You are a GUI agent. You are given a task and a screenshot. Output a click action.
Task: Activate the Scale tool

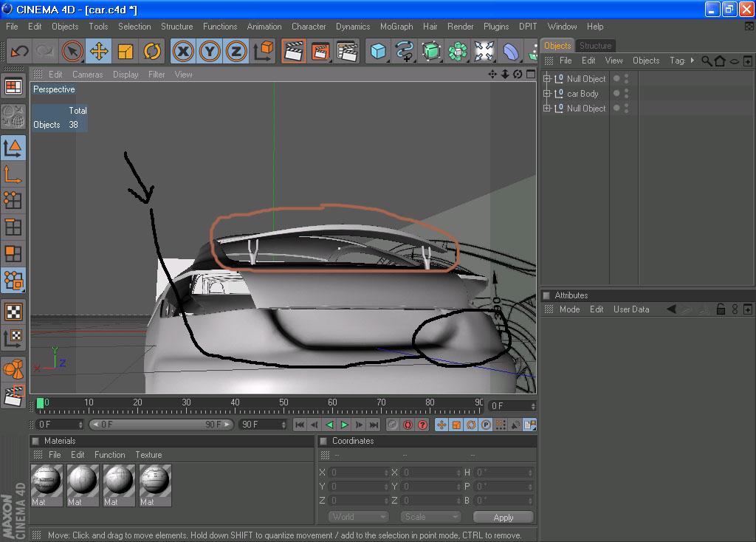[126, 51]
